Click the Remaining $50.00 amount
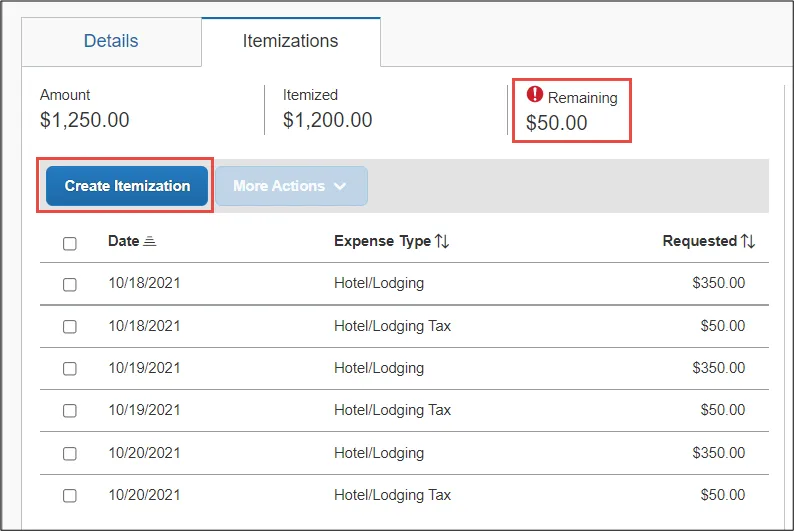 pos(557,123)
